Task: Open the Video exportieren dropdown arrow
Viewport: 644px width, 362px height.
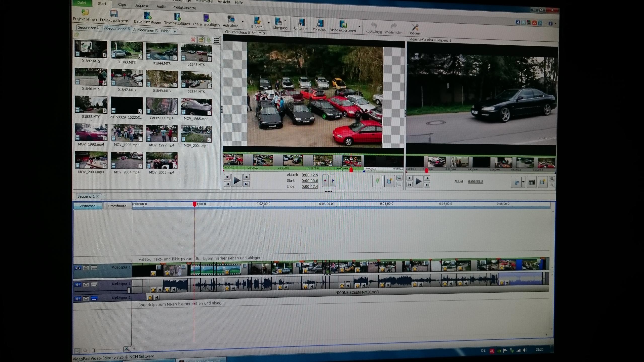Action: pyautogui.click(x=359, y=26)
